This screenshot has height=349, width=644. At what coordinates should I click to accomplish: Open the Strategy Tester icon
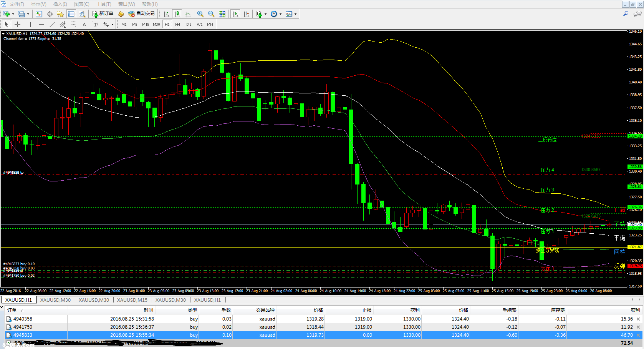click(x=82, y=14)
